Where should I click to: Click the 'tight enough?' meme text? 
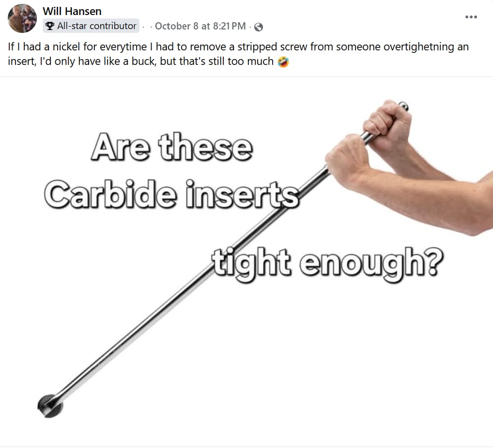click(327, 263)
